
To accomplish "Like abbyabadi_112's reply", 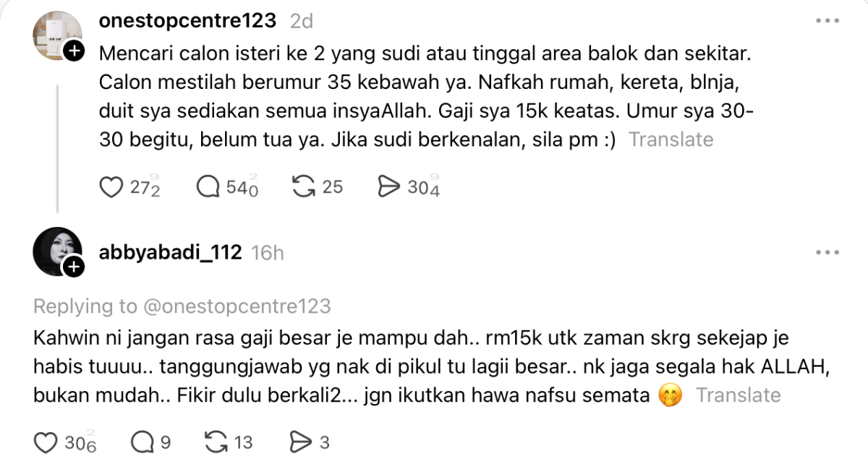I will pyautogui.click(x=46, y=442).
